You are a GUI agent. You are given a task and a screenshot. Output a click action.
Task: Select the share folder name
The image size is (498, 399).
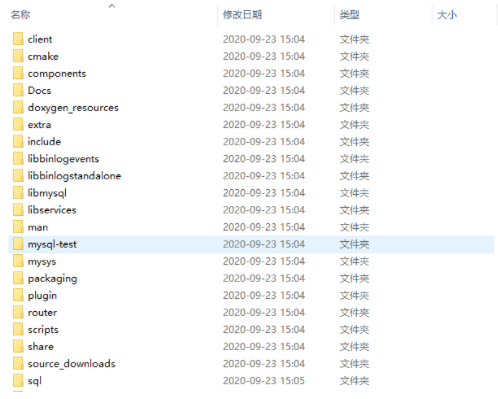[x=40, y=346]
